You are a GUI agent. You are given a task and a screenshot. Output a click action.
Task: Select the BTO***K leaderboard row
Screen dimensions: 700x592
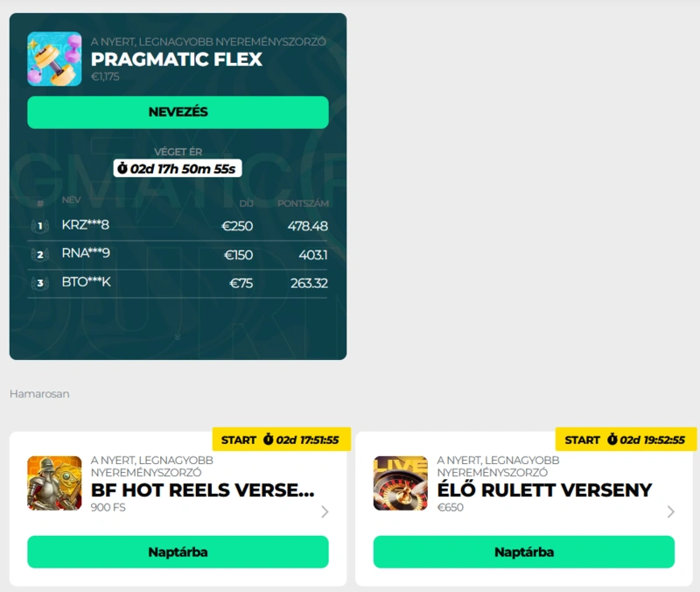point(178,283)
